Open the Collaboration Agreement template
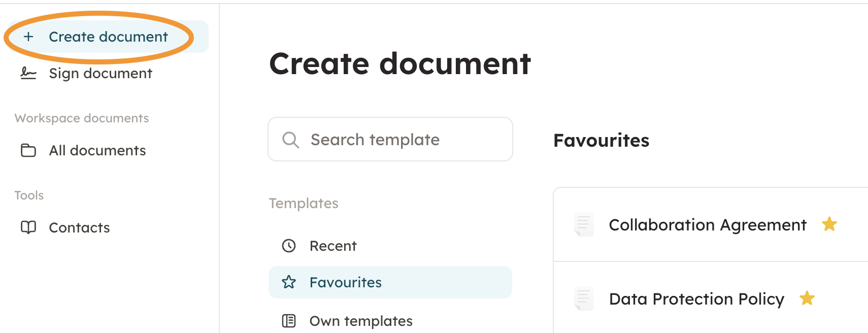The image size is (868, 333). coord(707,225)
